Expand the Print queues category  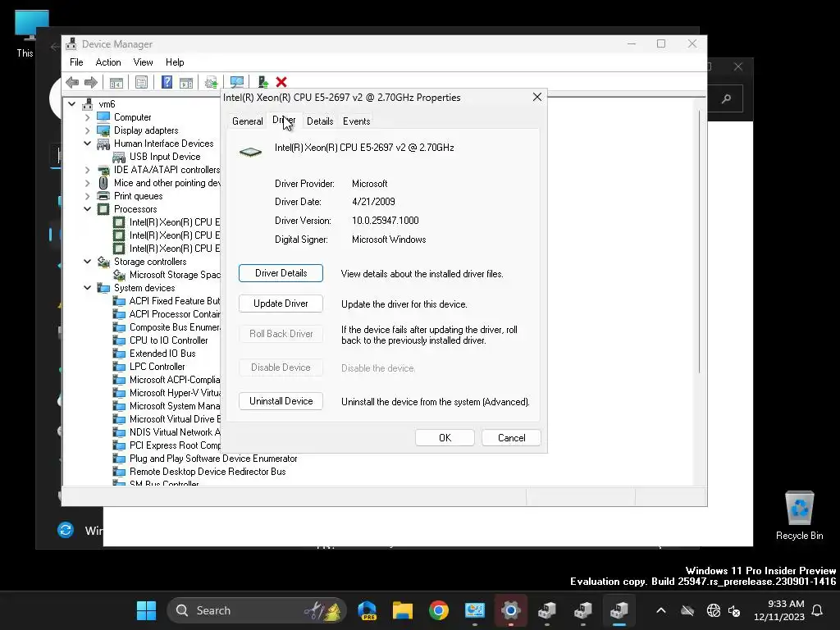pos(87,196)
